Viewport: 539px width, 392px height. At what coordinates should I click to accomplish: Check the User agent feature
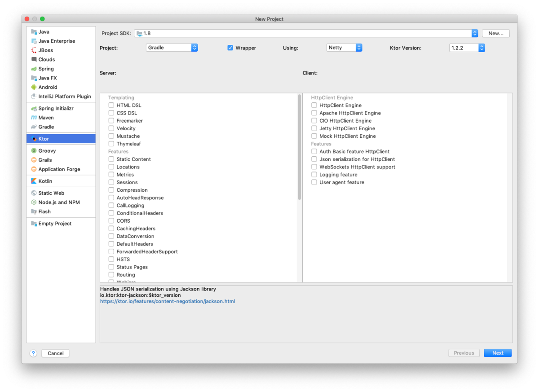pos(314,182)
